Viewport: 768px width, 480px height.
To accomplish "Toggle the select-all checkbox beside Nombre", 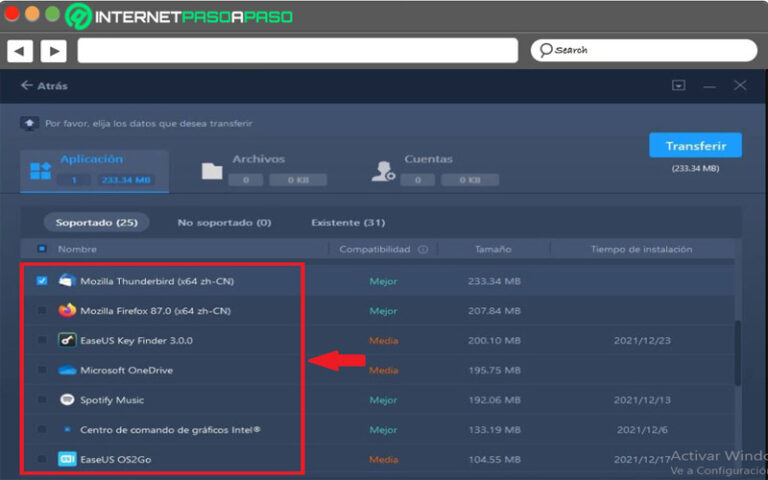I will coord(42,249).
